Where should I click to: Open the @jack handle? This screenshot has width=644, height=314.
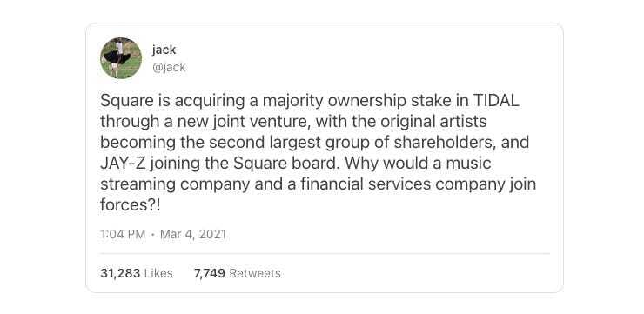coord(169,67)
